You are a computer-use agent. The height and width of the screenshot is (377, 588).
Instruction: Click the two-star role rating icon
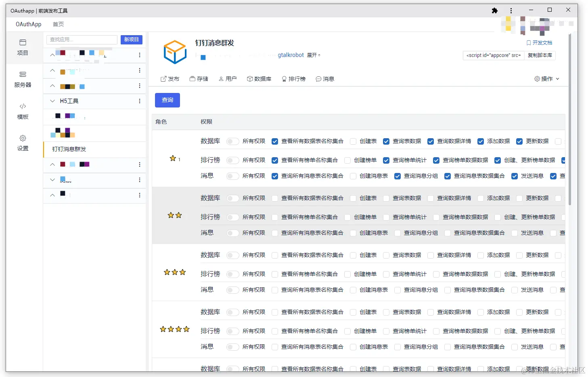pyautogui.click(x=175, y=215)
